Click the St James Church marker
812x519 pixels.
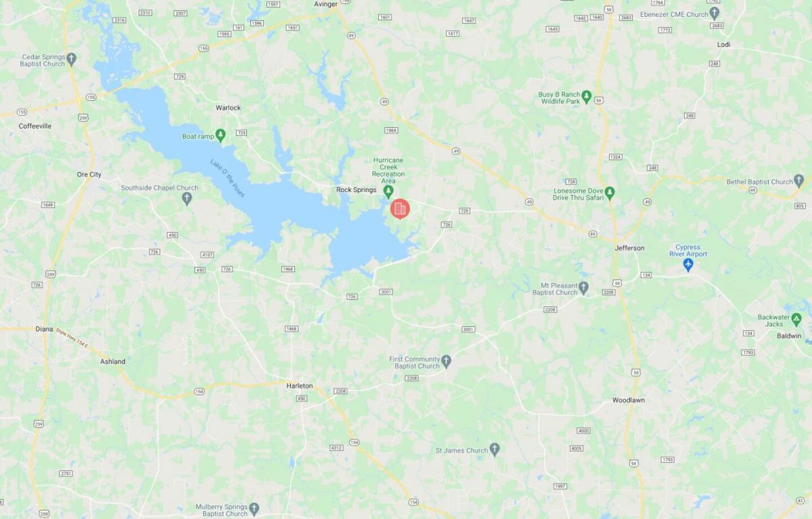coord(495,449)
